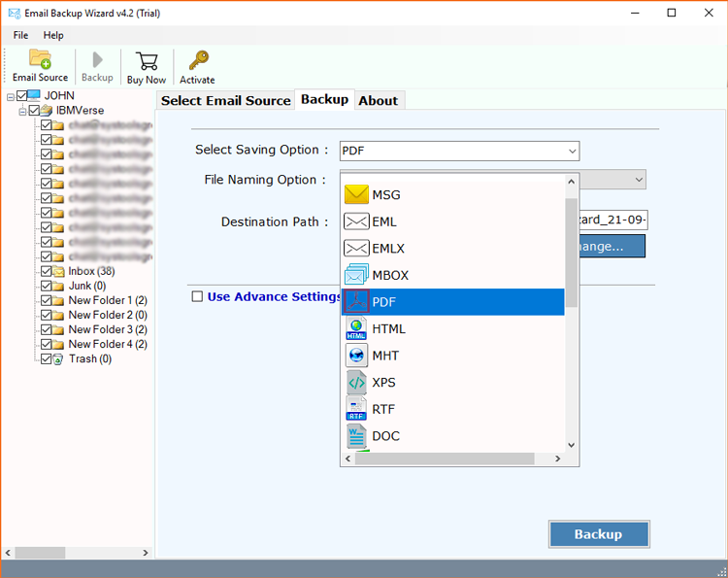Screen dimensions: 728x578
Task: Choose the HTML globe icon
Action: [356, 328]
